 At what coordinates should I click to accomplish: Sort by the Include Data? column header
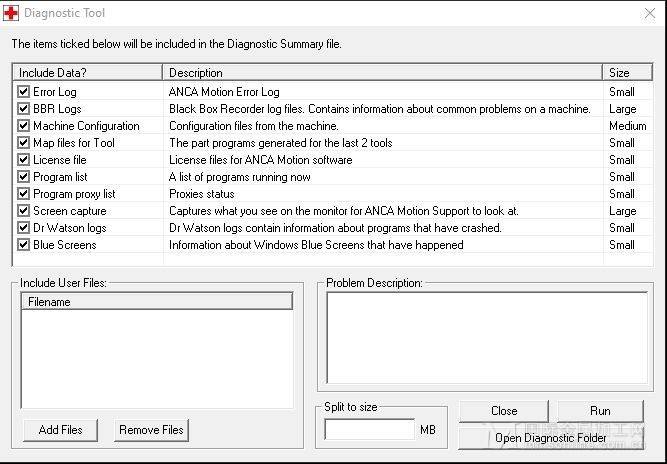pos(88,73)
